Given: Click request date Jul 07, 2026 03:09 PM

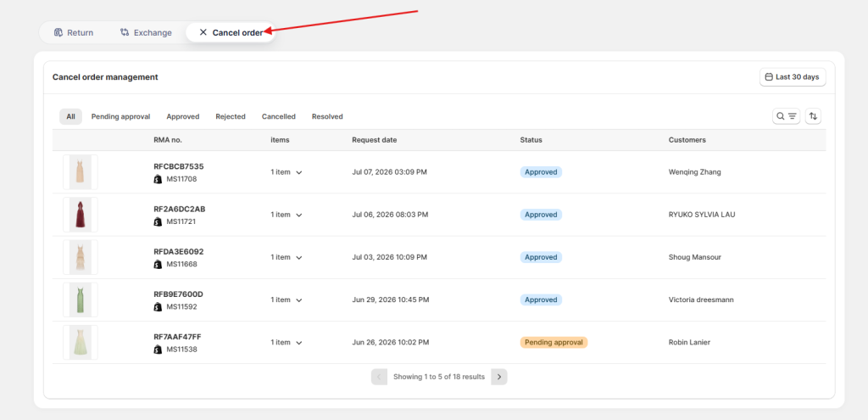Looking at the screenshot, I should [389, 172].
